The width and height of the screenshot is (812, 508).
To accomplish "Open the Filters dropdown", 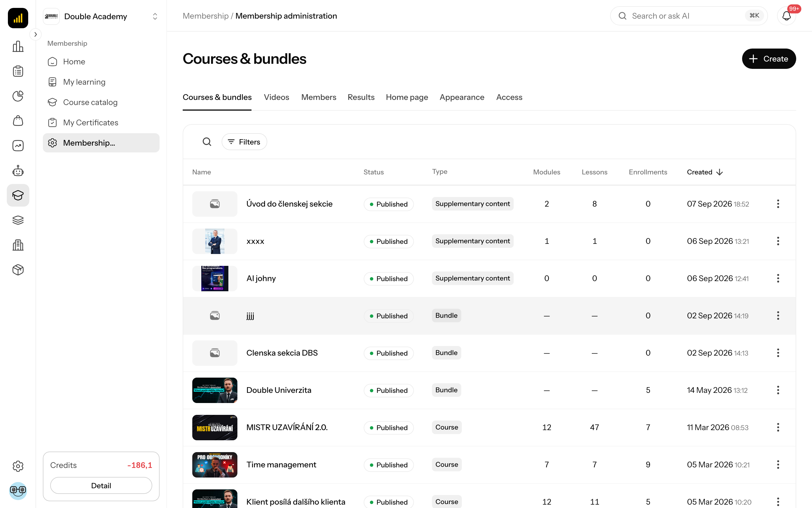I will click(244, 142).
